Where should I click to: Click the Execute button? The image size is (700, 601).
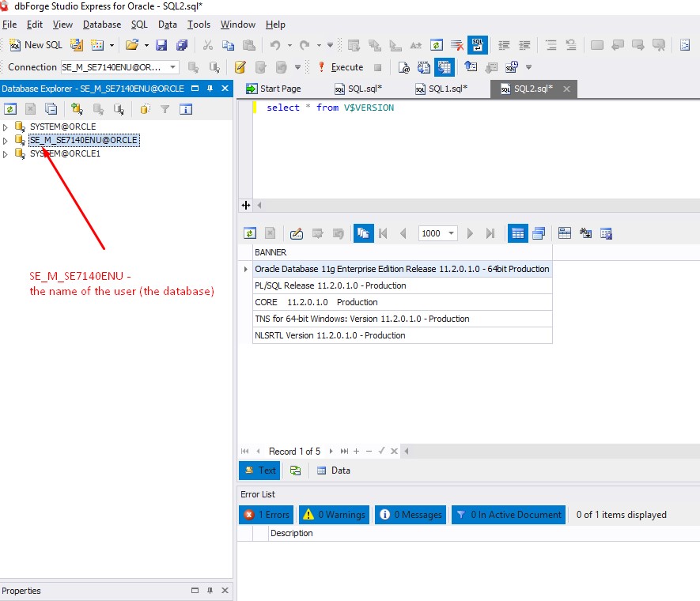point(341,67)
